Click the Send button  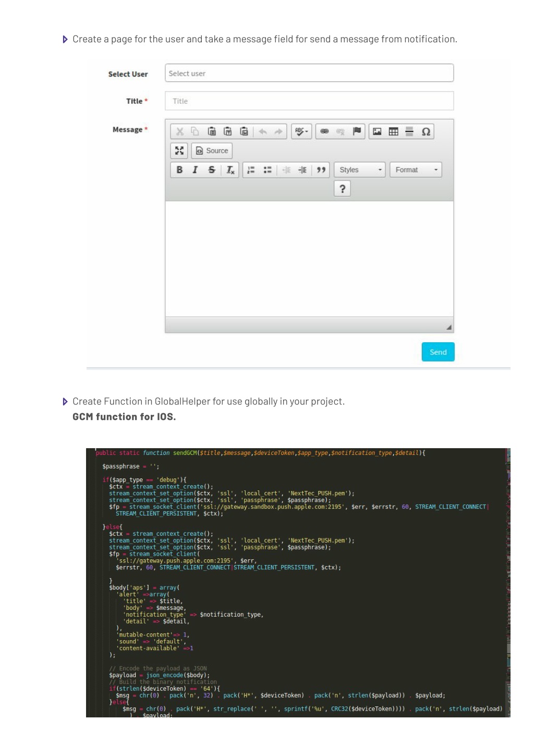click(x=438, y=352)
